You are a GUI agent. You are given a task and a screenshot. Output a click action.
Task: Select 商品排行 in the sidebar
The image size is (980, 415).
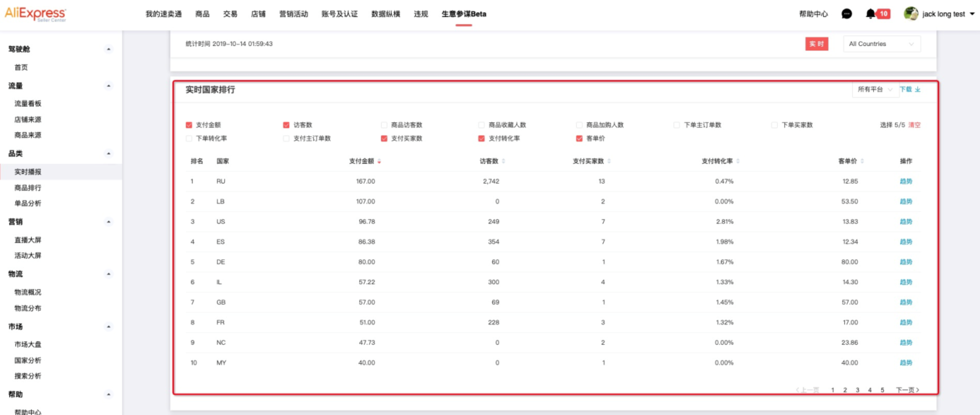pyautogui.click(x=28, y=188)
